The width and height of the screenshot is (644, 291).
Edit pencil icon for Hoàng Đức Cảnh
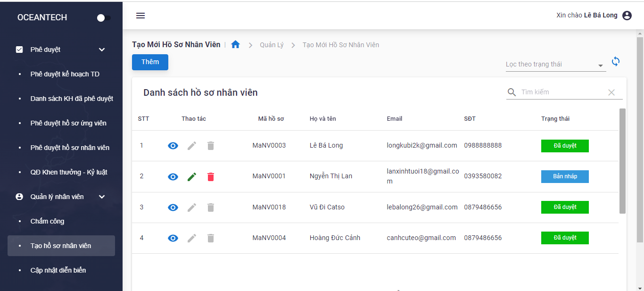click(x=192, y=238)
